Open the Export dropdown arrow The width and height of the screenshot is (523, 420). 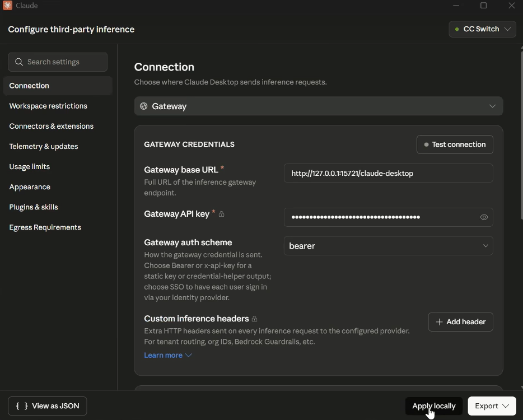coord(506,406)
